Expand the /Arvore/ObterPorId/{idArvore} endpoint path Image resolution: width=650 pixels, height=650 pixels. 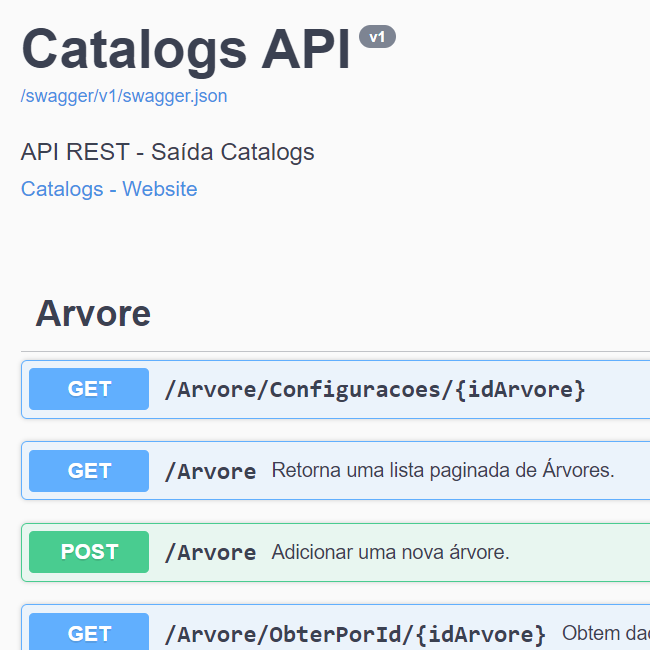click(x=355, y=634)
